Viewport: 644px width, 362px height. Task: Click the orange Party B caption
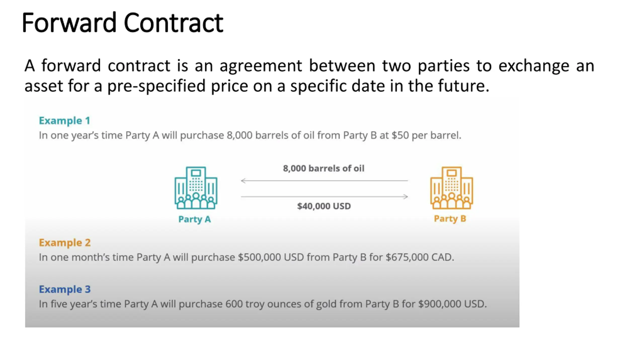pyautogui.click(x=450, y=219)
